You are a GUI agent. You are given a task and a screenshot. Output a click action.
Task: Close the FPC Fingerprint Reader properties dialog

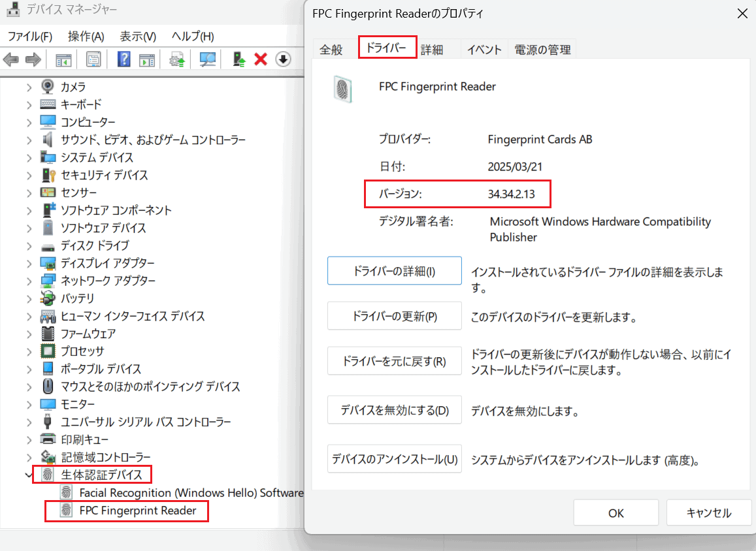tap(742, 14)
